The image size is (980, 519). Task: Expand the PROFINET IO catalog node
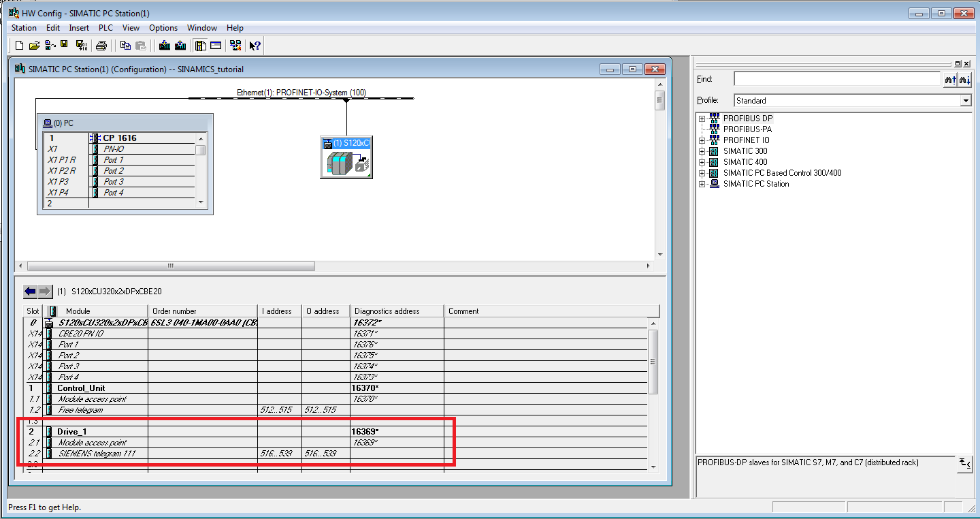(702, 140)
